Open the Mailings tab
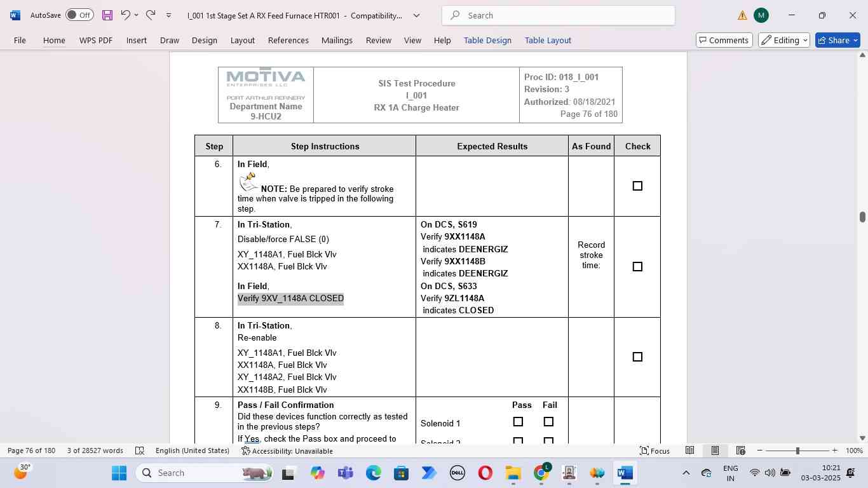 coord(337,40)
